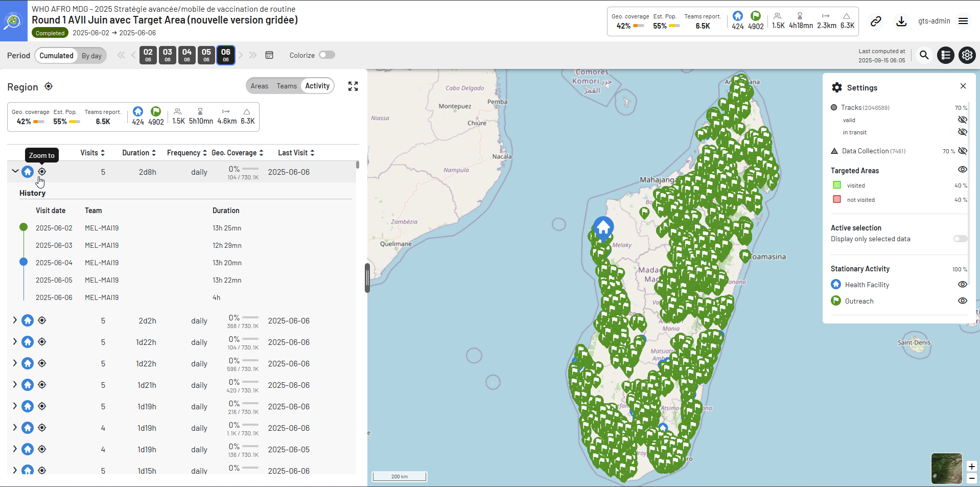This screenshot has width=980, height=487.
Task: Expand the row with 596 / 730.1K coverage
Action: [x=15, y=363]
